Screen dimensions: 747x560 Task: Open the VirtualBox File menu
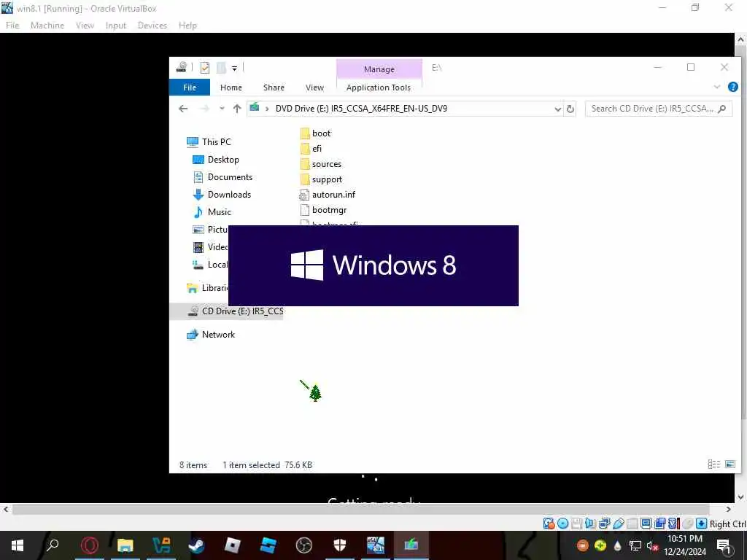pos(12,26)
